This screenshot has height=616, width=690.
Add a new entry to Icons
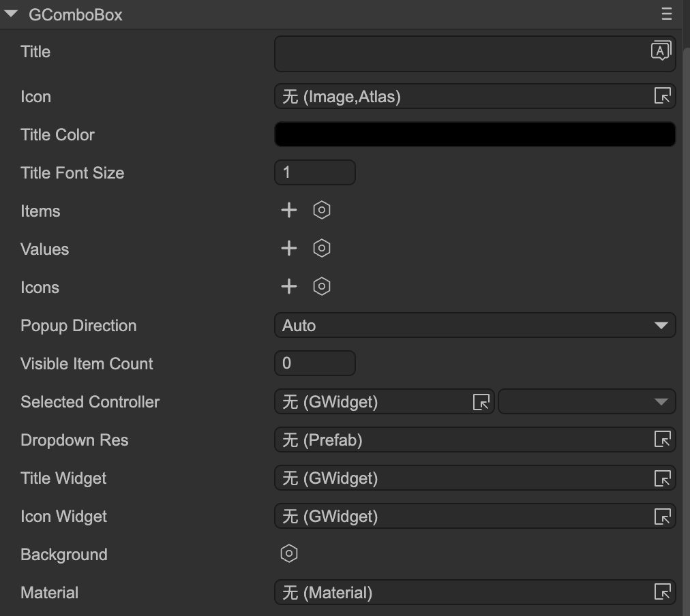289,286
